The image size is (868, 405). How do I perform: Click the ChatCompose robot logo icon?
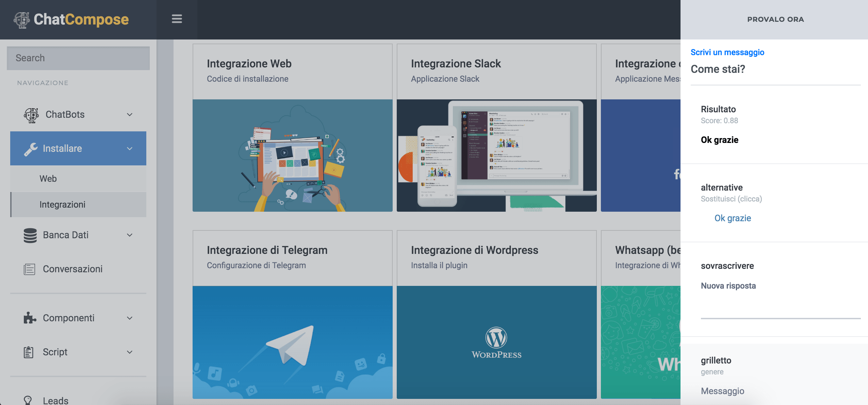pyautogui.click(x=22, y=20)
